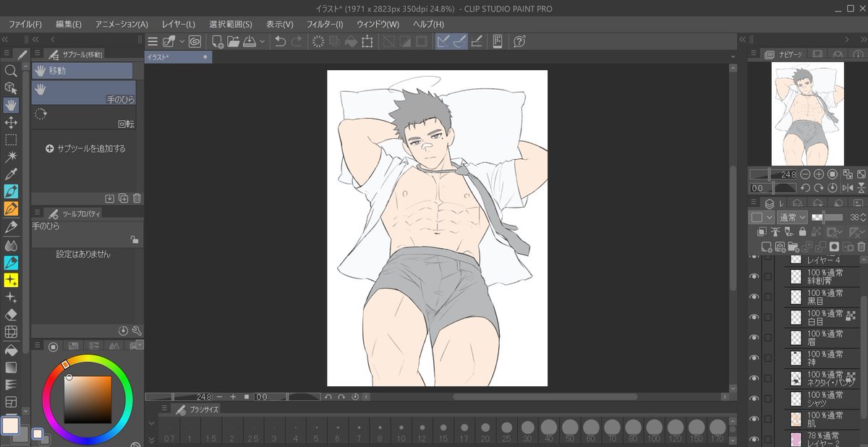This screenshot has width=868, height=447.
Task: Toggle snap to grid
Action: [477, 41]
